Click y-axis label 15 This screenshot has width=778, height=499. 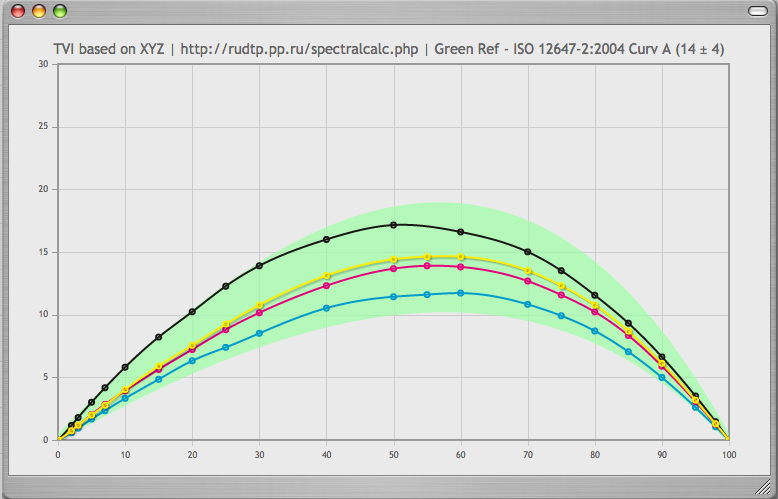pos(43,252)
